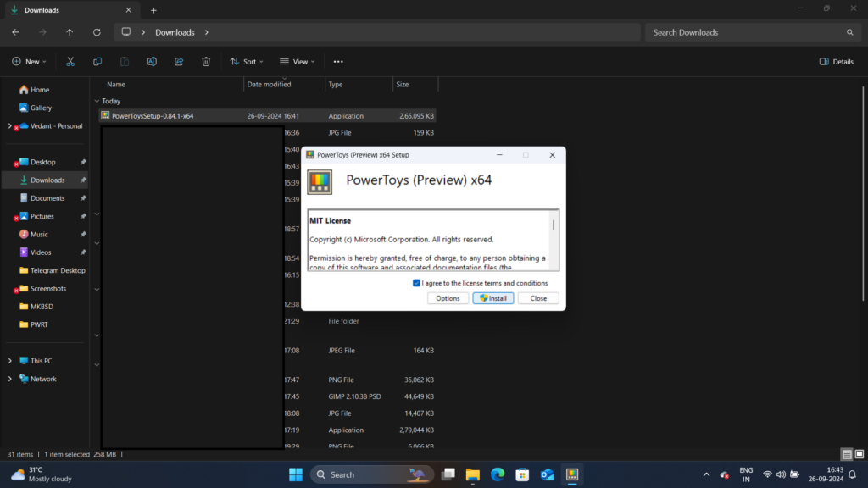Click the chevron after Downloads in address bar
The height and width of the screenshot is (488, 868).
pyautogui.click(x=207, y=32)
